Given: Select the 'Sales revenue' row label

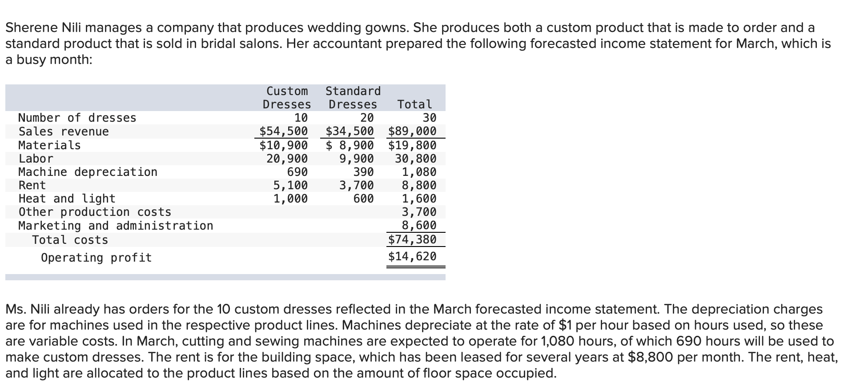Looking at the screenshot, I should tap(64, 131).
